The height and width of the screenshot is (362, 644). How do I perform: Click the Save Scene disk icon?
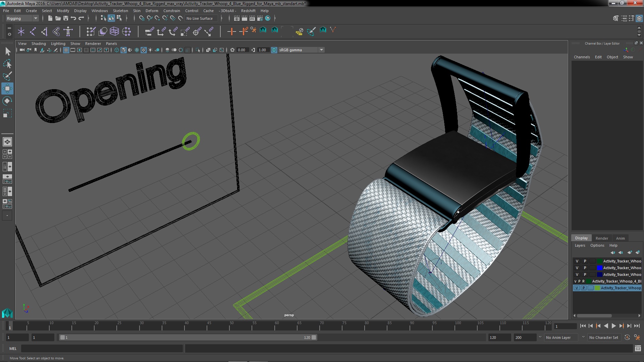coord(66,18)
